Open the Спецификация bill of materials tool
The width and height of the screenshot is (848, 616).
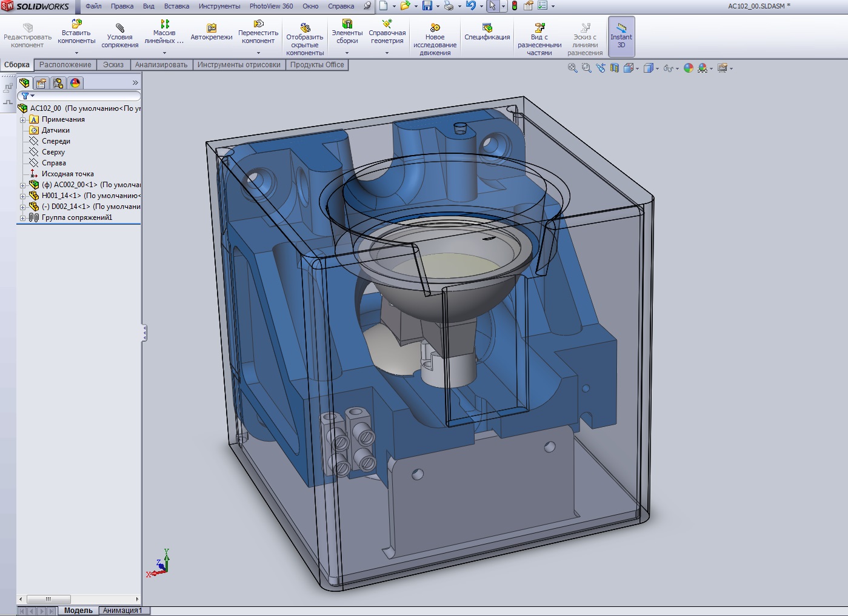pos(487,28)
